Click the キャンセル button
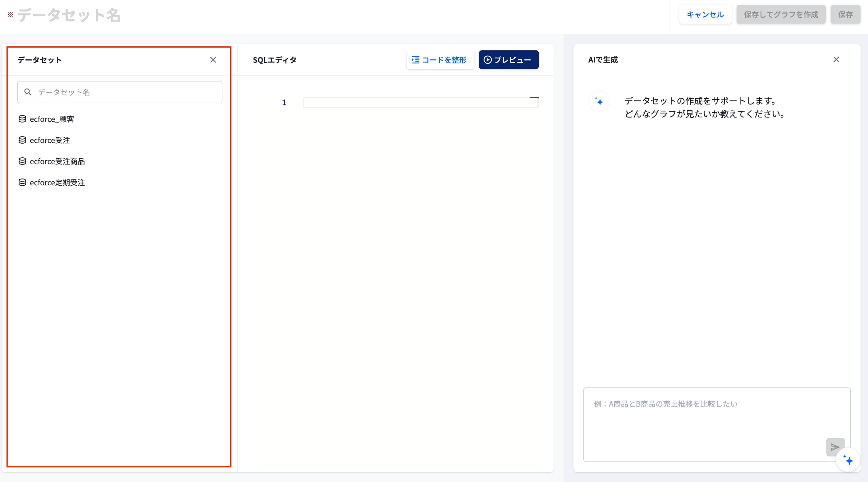The height and width of the screenshot is (482, 868). click(x=705, y=15)
